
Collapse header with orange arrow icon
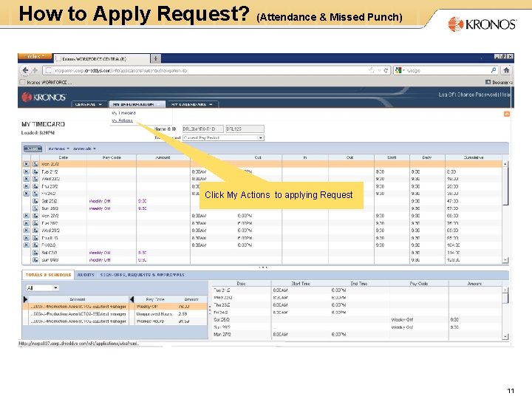pyautogui.click(x=507, y=114)
